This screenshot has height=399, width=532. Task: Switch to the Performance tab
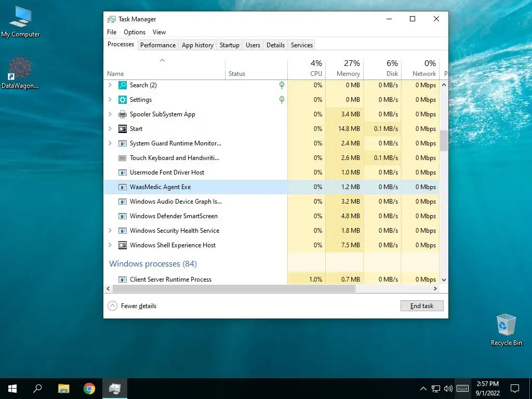pos(158,45)
